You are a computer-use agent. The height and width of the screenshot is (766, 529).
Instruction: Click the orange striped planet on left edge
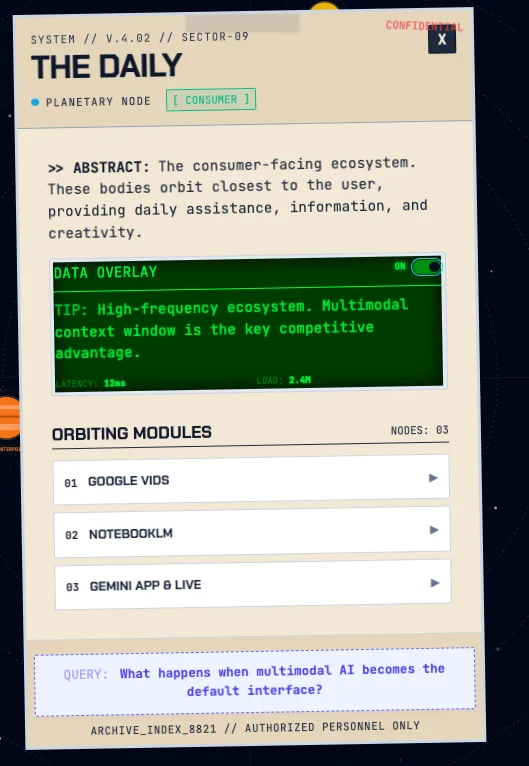9,418
